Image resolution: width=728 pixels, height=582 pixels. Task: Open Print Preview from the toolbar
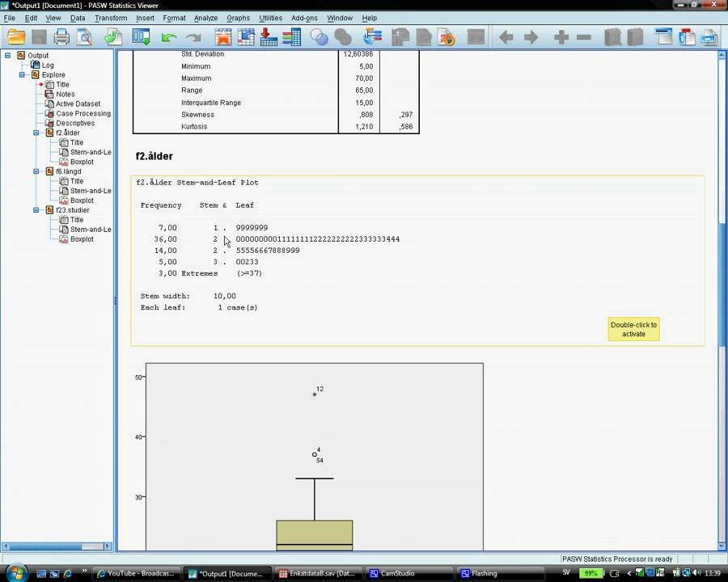[84, 36]
